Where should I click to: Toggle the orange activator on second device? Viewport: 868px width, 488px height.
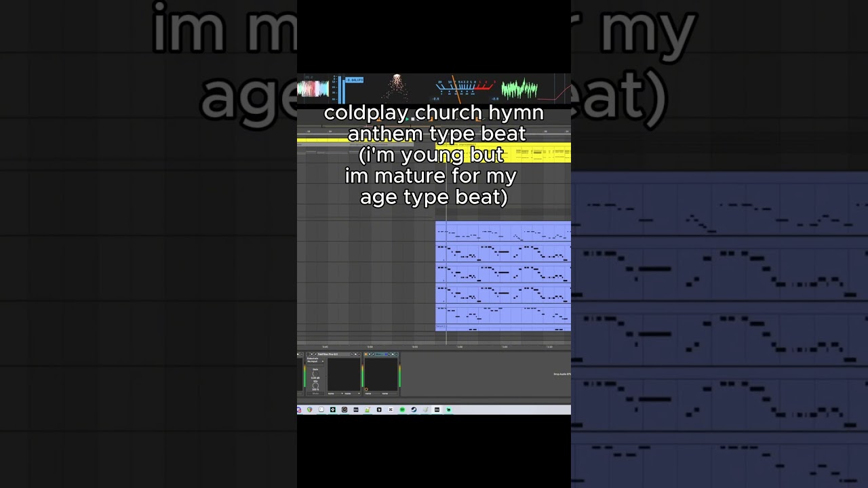pyautogui.click(x=366, y=354)
